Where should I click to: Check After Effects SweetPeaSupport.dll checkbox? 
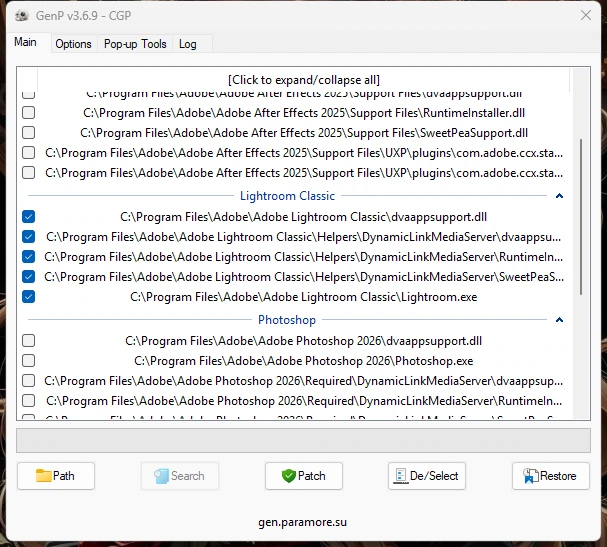point(28,133)
